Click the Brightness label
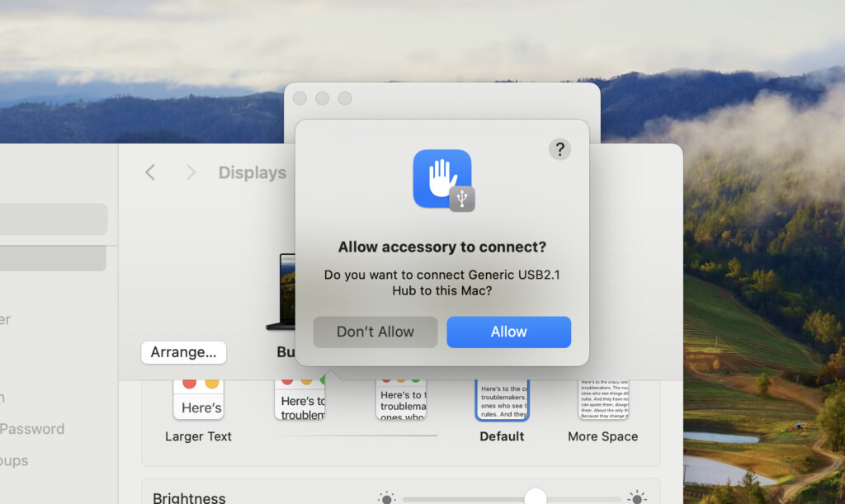The height and width of the screenshot is (504, 845). click(x=189, y=498)
